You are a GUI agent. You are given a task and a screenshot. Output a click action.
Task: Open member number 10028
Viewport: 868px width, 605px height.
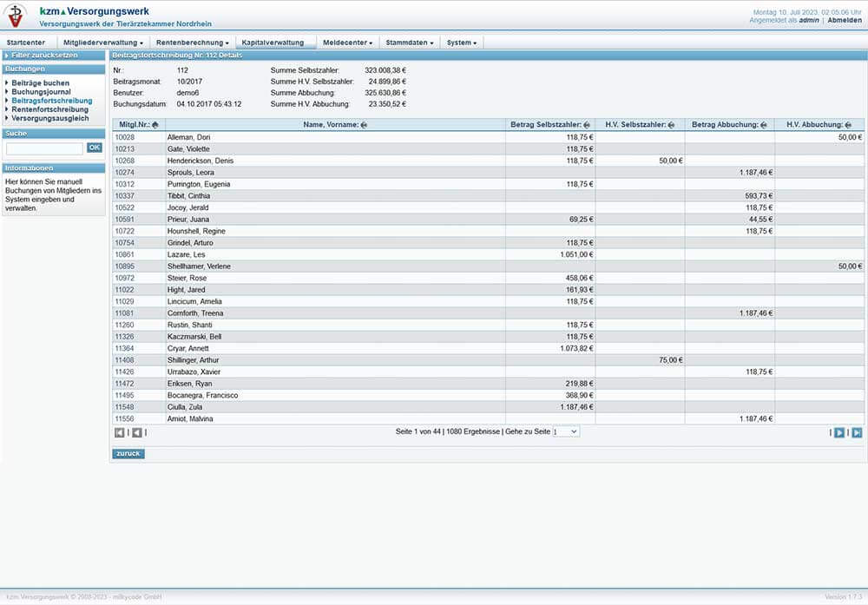(124, 137)
